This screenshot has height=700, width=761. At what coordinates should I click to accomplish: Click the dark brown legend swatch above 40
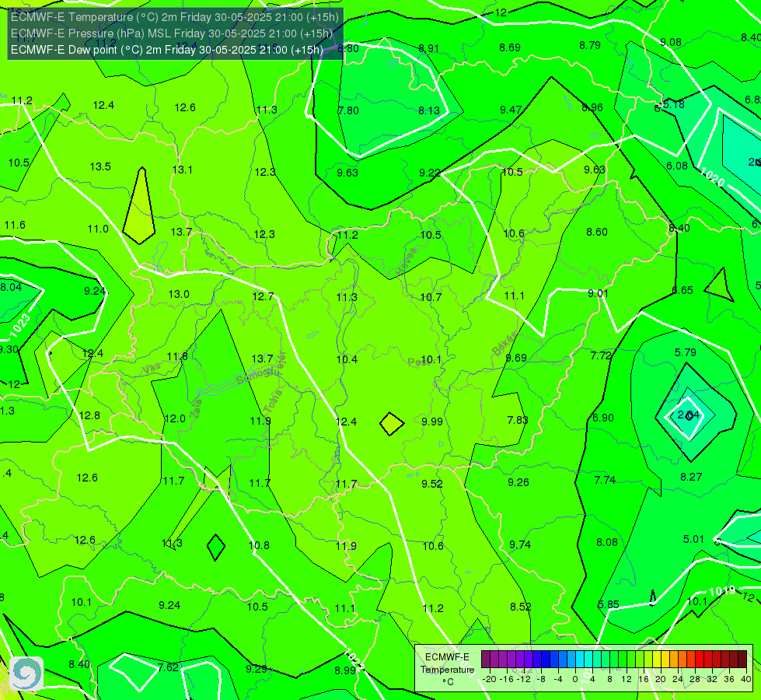[742, 660]
